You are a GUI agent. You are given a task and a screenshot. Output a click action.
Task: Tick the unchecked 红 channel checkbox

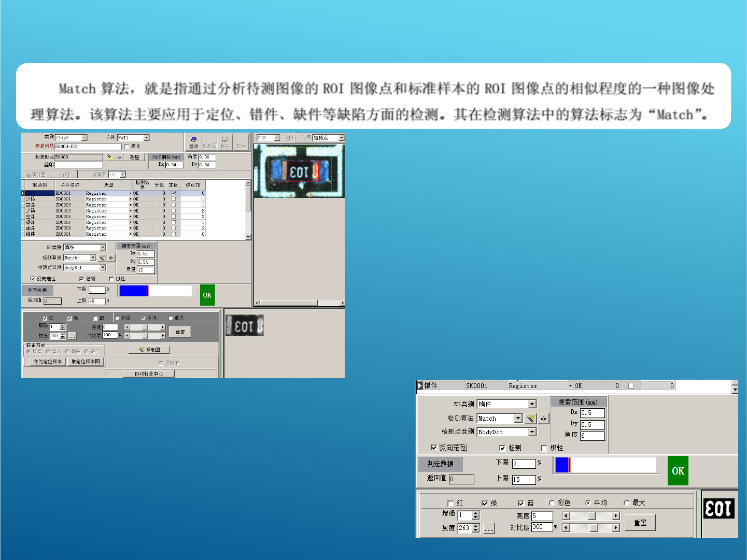(x=450, y=503)
